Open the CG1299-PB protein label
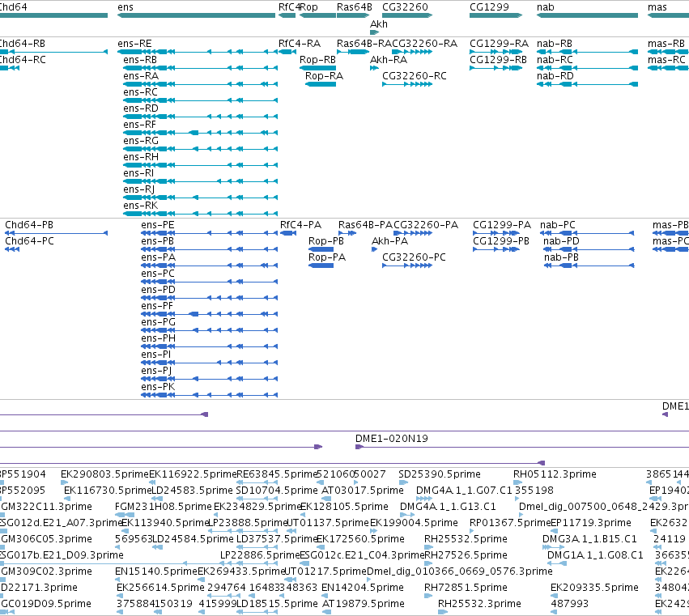Viewport: 689px width, 616px height. (501, 241)
